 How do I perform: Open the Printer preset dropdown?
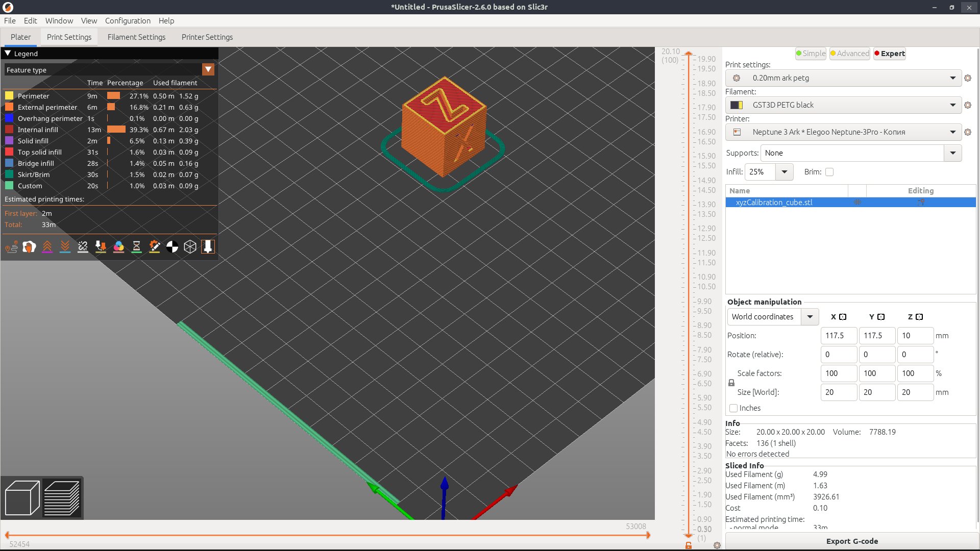tap(952, 132)
